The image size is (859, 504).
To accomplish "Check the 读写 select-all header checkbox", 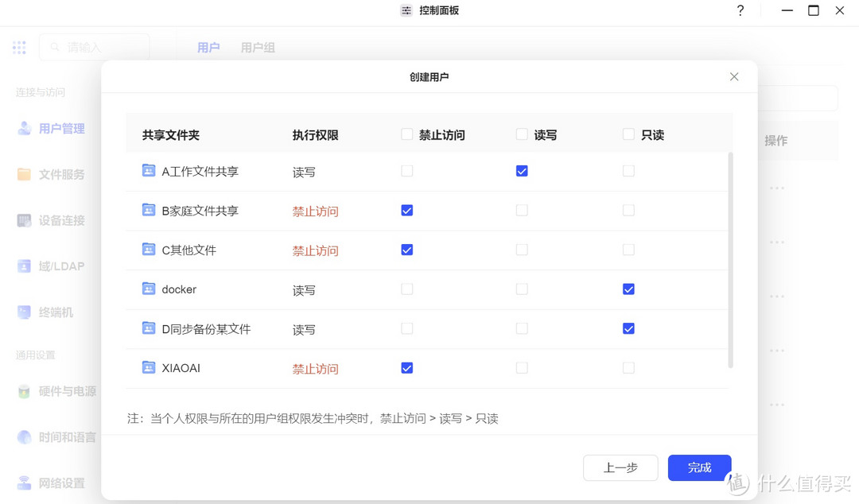I will click(x=521, y=134).
